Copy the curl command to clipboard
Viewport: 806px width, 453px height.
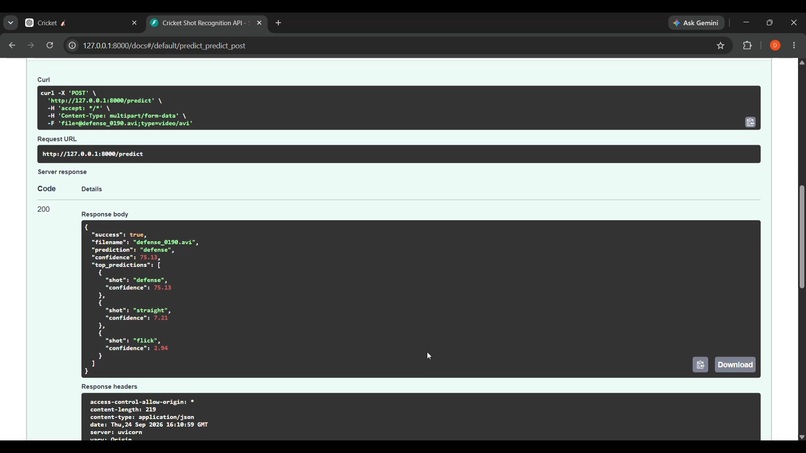coord(750,122)
